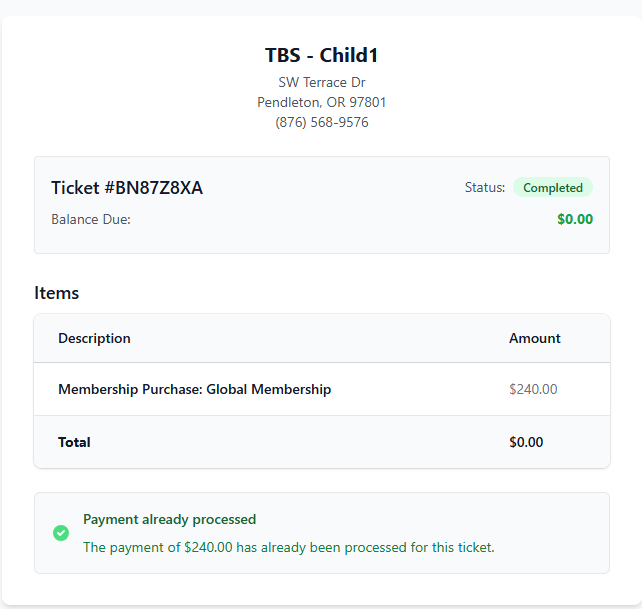This screenshot has height=609, width=642.
Task: Click the Total $0.00 value
Action: click(526, 442)
